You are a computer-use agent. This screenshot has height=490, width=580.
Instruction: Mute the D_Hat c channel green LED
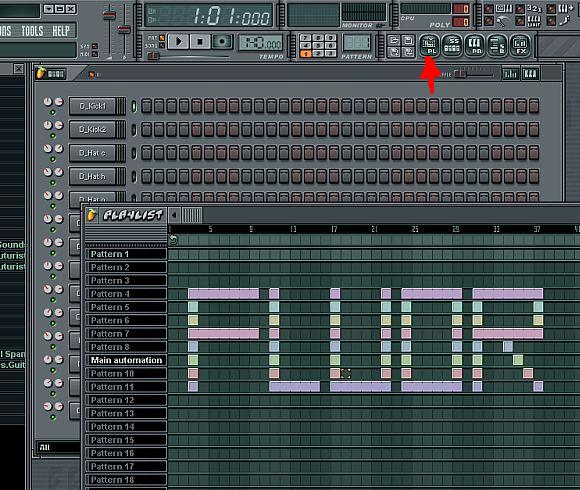[x=53, y=159]
